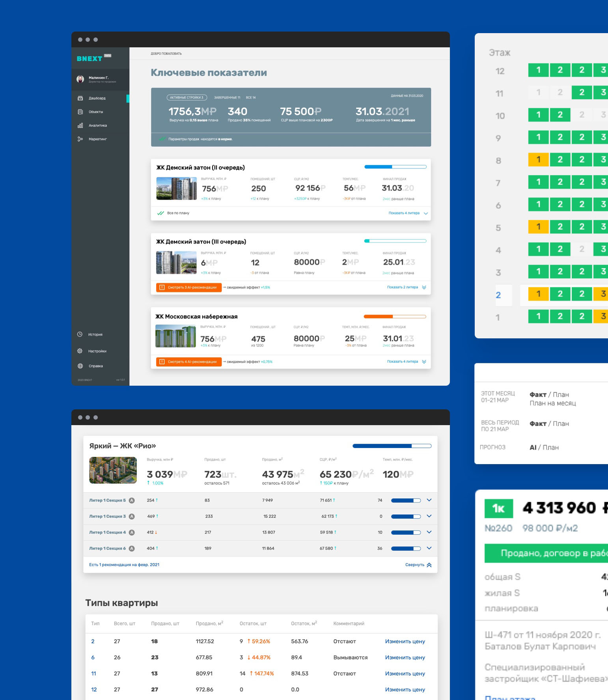Viewport: 608px width, 700px height.
Task: Expand the Литер 1 Секция 5 row chevron
Action: (x=429, y=500)
